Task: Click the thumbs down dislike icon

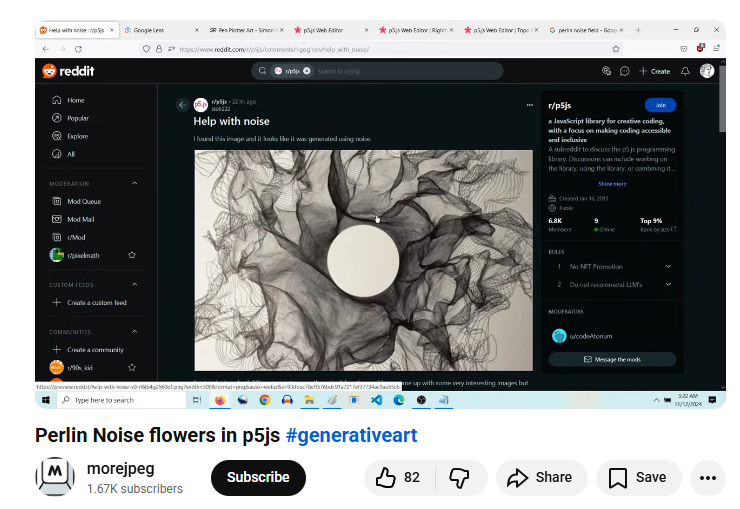Action: 459,478
